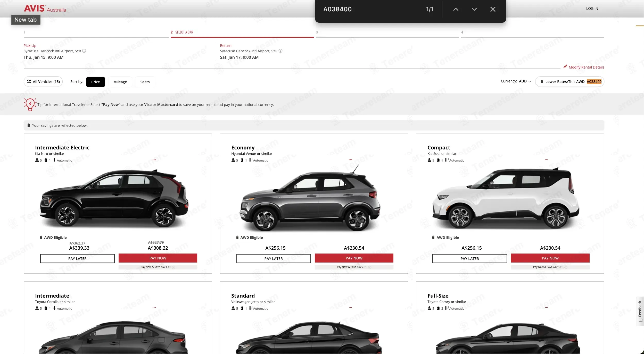
Task: Open return location info icon
Action: (280, 51)
